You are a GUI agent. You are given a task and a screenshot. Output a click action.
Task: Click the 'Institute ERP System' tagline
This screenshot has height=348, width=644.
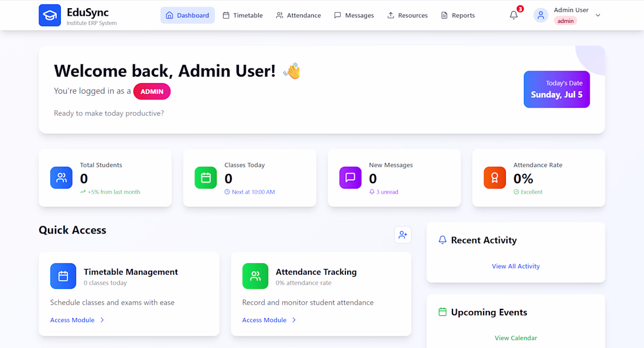click(91, 23)
